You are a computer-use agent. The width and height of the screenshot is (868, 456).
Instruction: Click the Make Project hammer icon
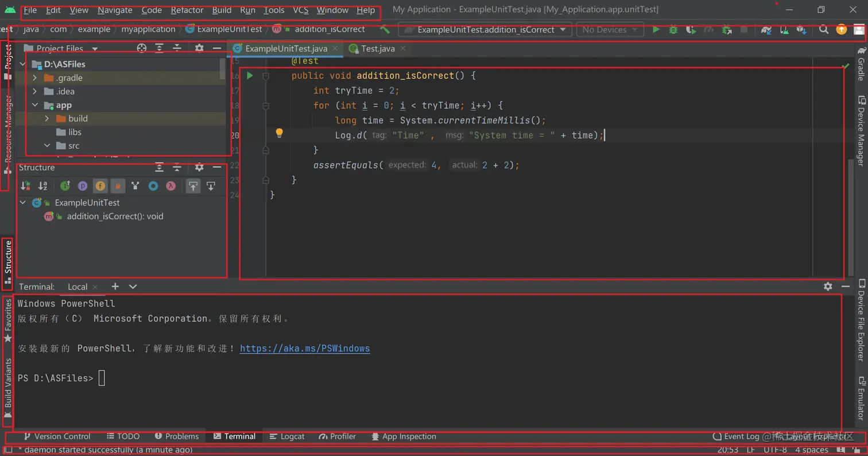pyautogui.click(x=385, y=29)
